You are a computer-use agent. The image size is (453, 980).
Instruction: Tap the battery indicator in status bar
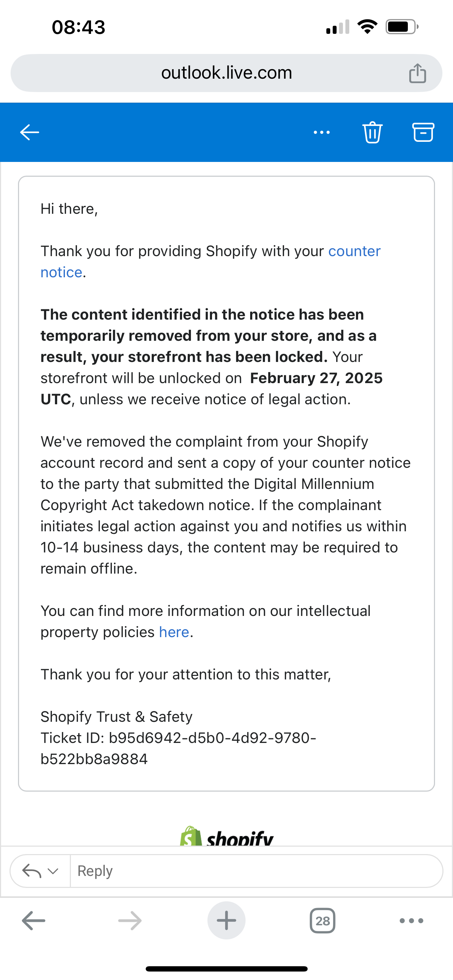(401, 27)
